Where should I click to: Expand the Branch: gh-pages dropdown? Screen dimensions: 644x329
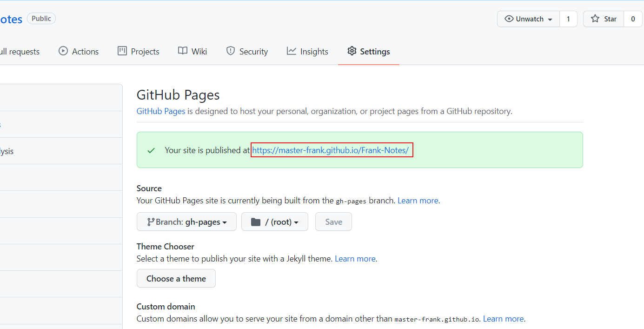click(186, 222)
